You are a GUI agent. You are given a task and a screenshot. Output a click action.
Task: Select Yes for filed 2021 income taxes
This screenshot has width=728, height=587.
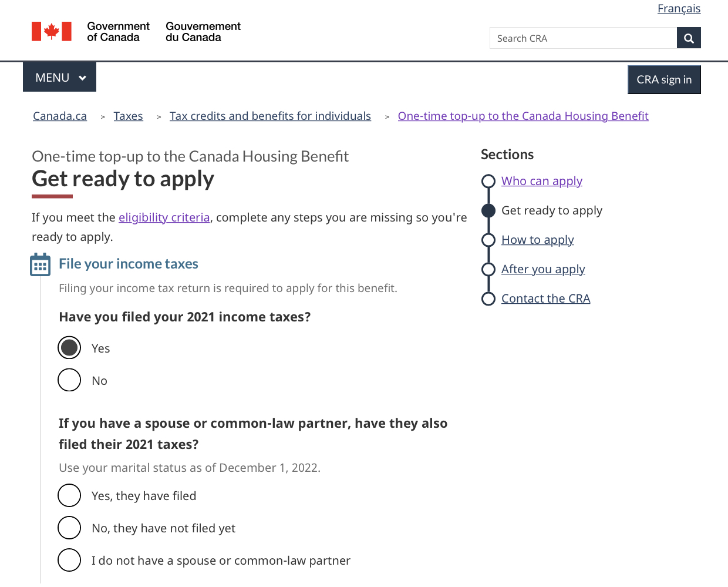[69, 348]
